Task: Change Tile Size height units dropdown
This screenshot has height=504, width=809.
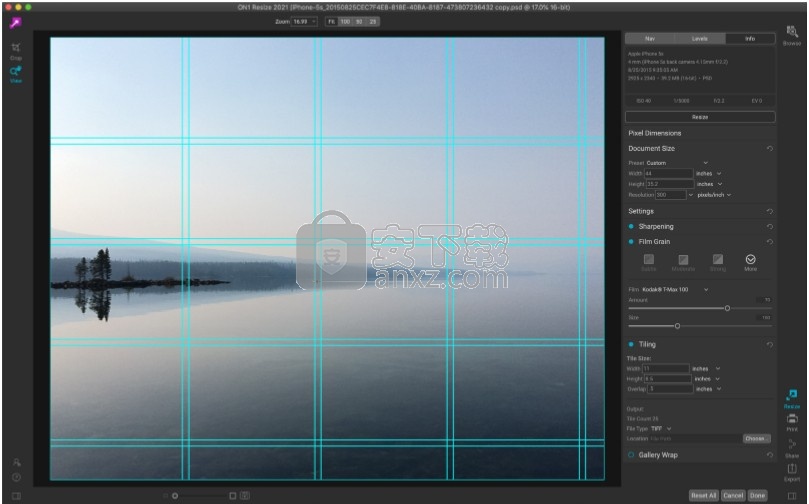Action: tap(706, 379)
